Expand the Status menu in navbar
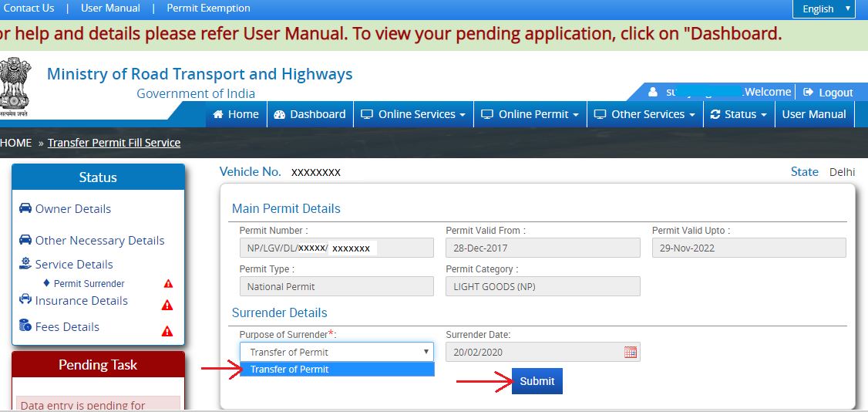868x412 pixels. (739, 114)
